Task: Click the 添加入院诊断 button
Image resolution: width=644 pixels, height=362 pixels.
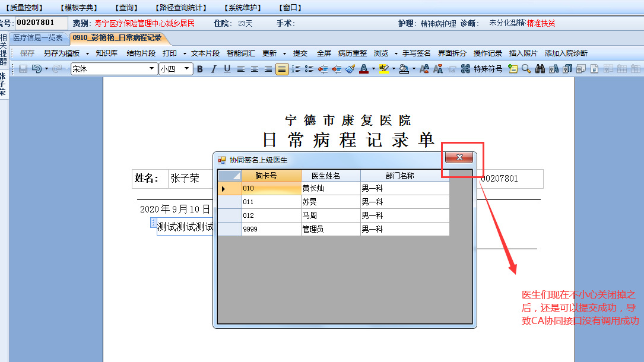Action: (566, 53)
